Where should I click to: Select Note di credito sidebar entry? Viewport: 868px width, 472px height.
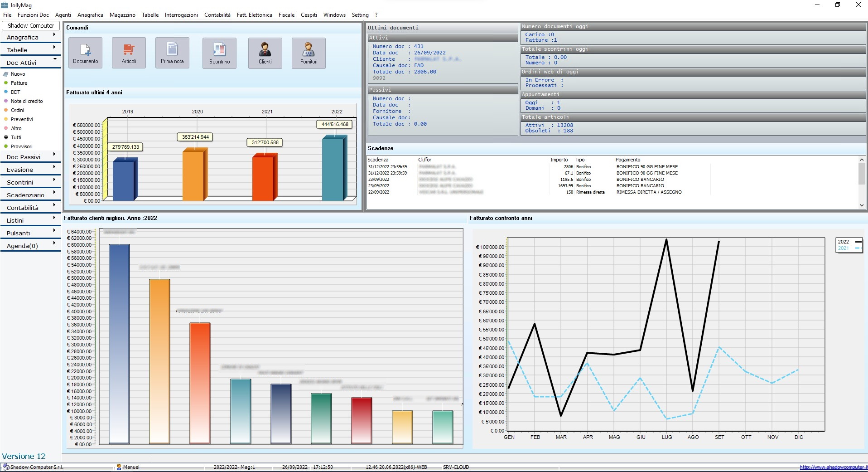27,101
